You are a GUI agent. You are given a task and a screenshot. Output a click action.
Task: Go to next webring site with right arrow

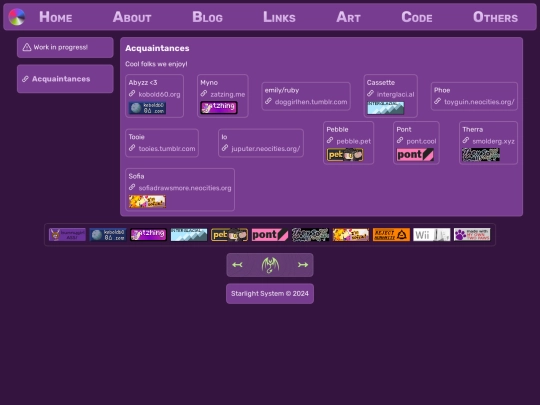pyautogui.click(x=303, y=265)
